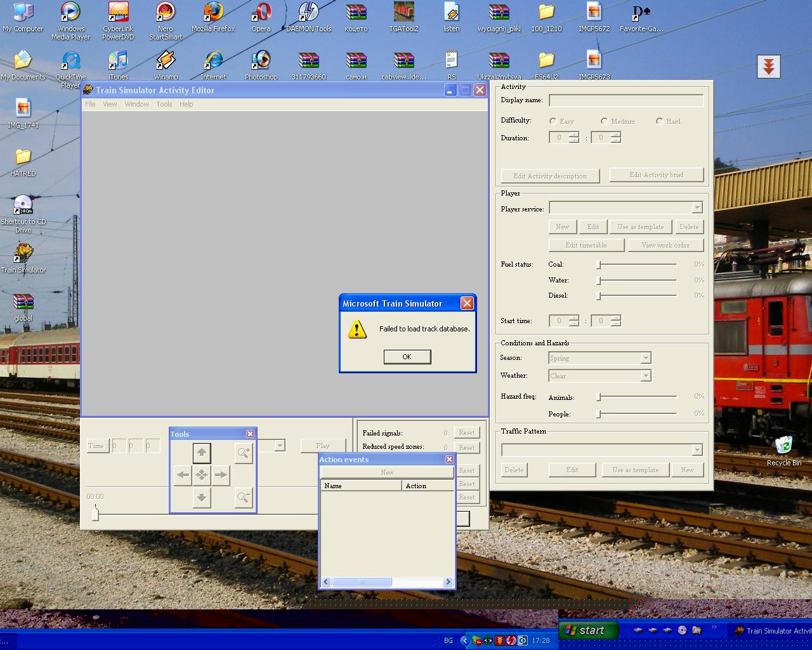
Task: Click the center four-way arrow in Tools
Action: click(202, 475)
